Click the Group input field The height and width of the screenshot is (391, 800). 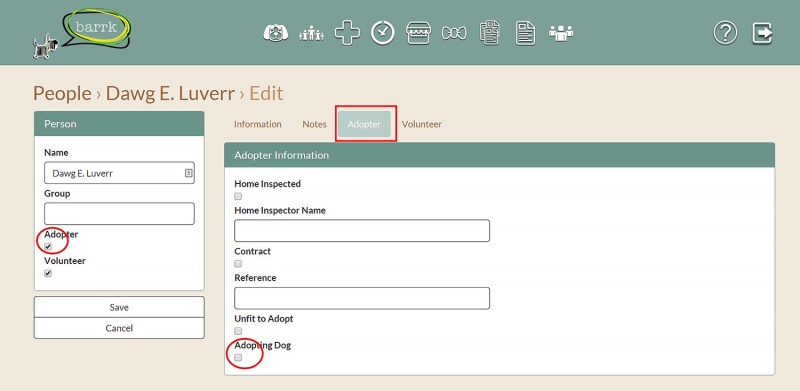(x=119, y=213)
